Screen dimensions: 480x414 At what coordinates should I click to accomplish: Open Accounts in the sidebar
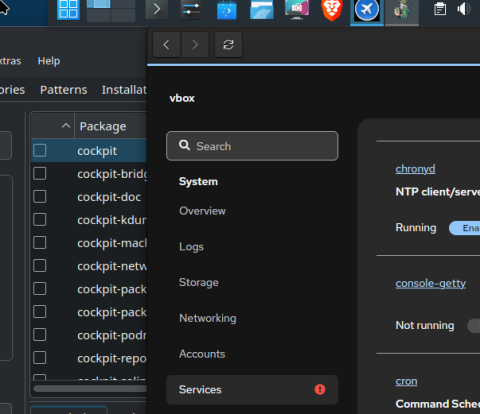click(202, 354)
